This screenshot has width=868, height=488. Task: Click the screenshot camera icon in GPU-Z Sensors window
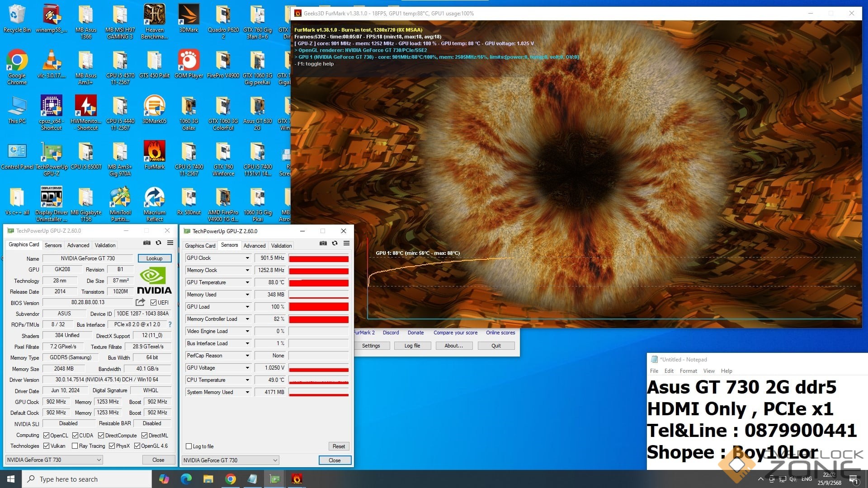[x=323, y=243]
